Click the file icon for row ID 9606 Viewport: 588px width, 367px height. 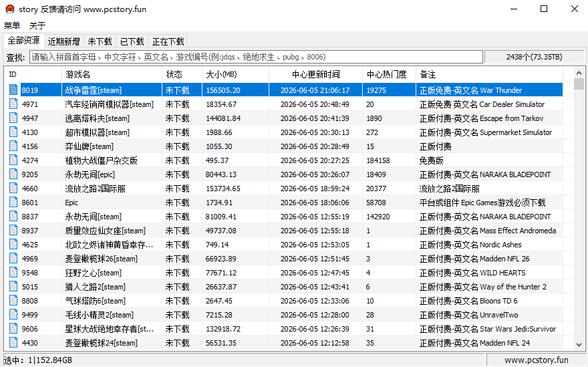(13, 329)
